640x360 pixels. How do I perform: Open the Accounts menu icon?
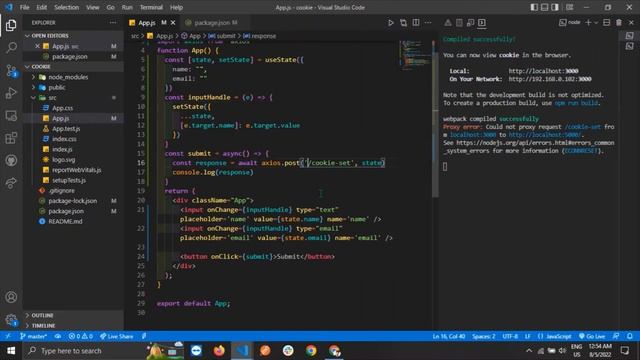[x=11, y=297]
